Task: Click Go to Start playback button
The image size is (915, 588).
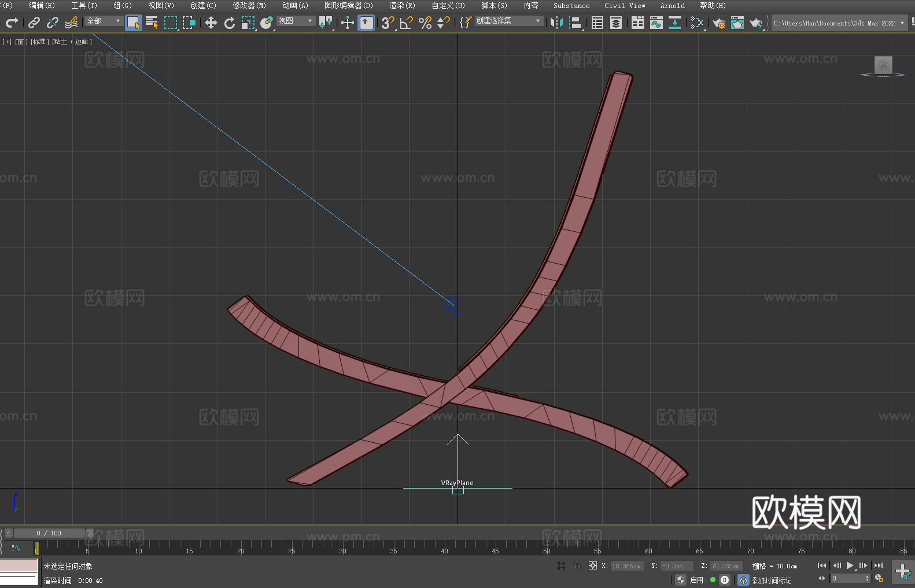Action: (x=822, y=565)
